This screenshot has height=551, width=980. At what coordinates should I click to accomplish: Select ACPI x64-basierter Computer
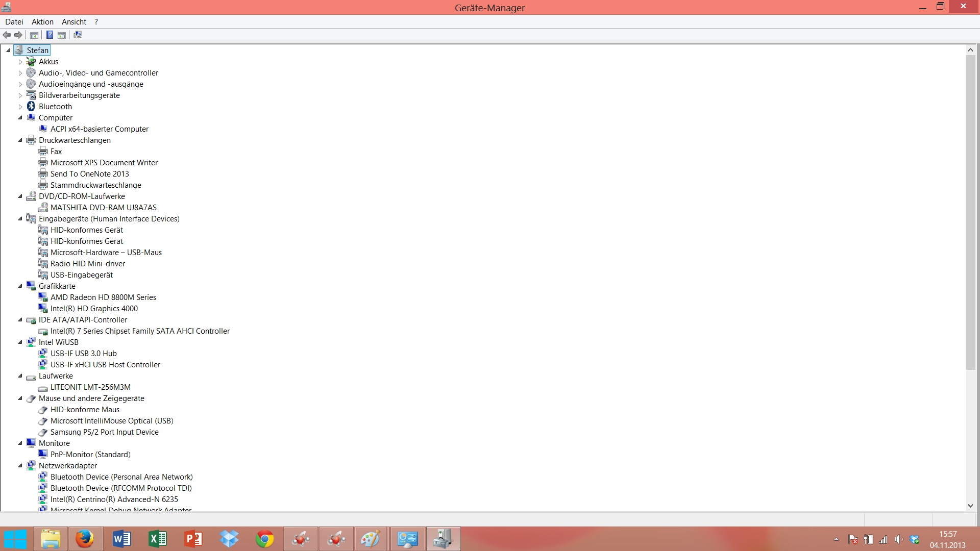(x=100, y=129)
